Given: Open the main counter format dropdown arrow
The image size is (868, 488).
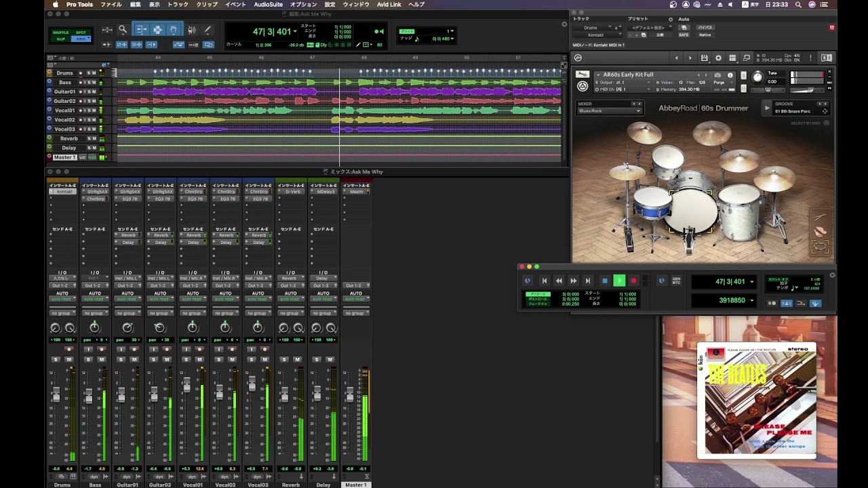Looking at the screenshot, I should coord(295,32).
